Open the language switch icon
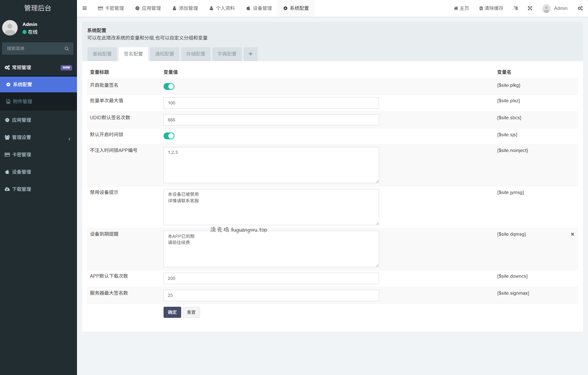588x375 pixels. [515, 8]
